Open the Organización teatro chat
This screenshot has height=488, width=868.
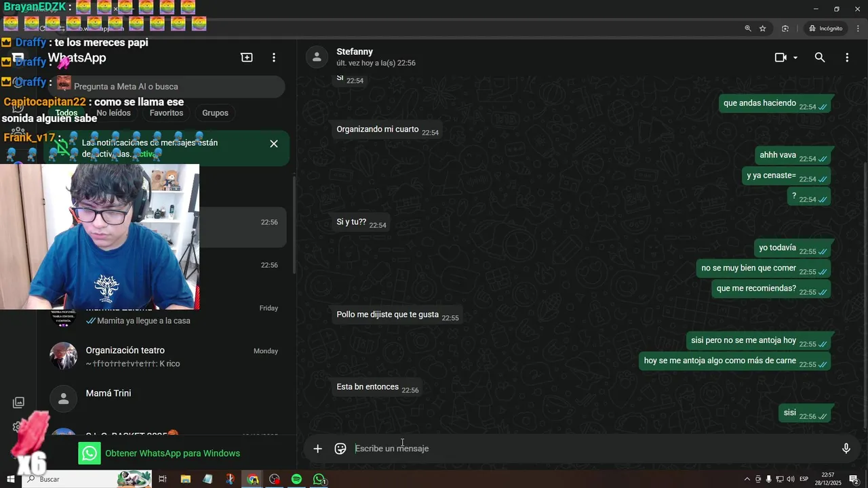(166, 357)
